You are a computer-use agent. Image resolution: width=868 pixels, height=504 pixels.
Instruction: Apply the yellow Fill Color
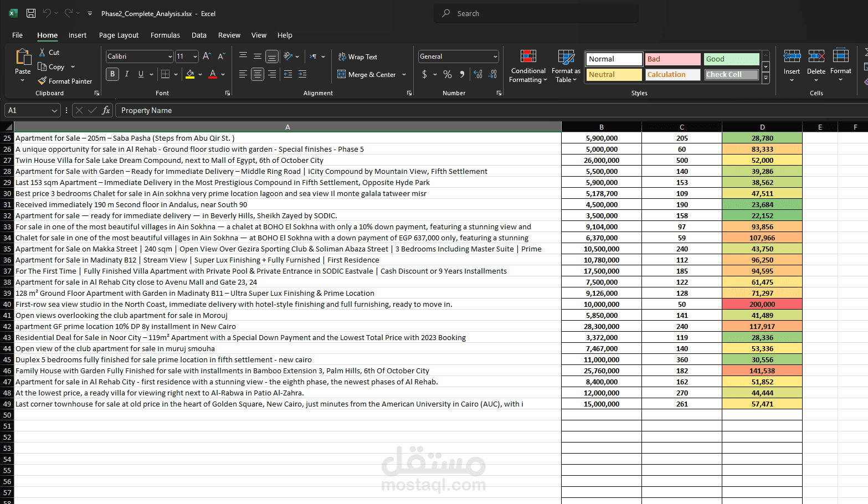click(x=190, y=74)
